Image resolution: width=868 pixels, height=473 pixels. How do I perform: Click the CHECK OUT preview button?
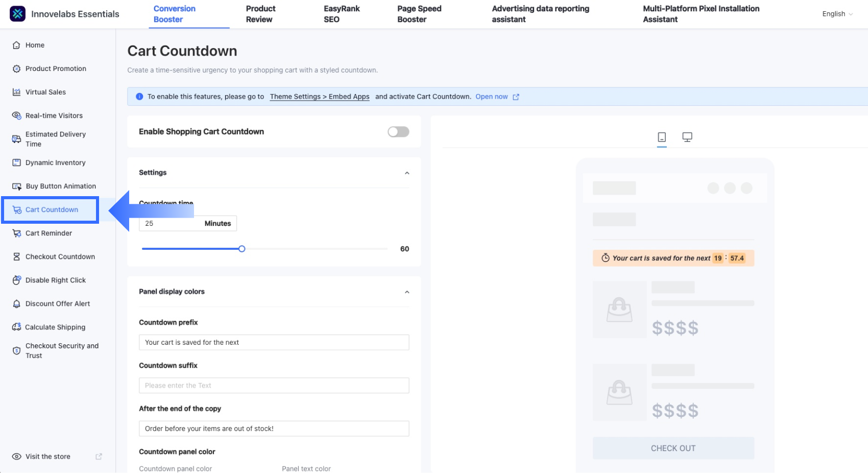(x=673, y=448)
